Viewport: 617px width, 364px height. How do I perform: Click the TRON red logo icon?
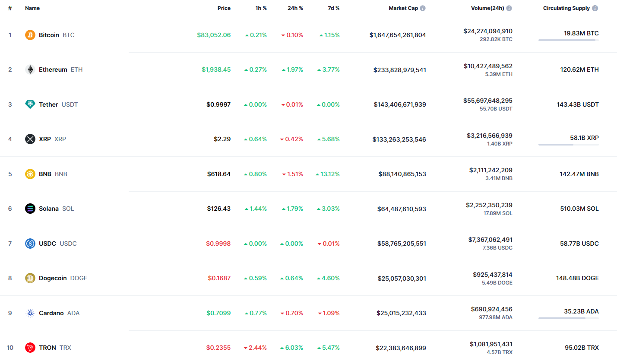click(30, 348)
